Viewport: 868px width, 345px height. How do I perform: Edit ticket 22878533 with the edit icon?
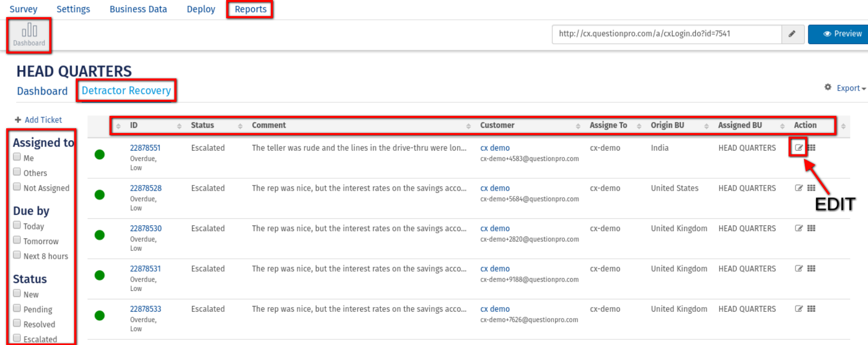pyautogui.click(x=798, y=309)
